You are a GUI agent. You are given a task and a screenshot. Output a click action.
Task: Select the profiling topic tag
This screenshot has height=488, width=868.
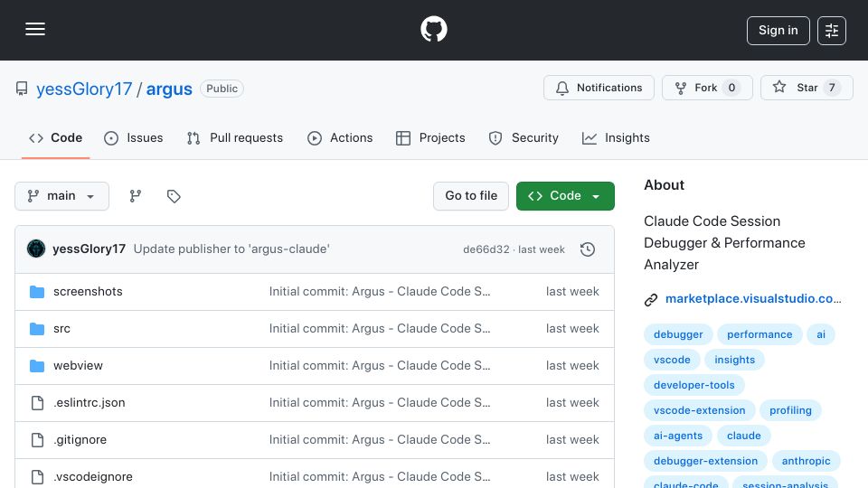(790, 410)
